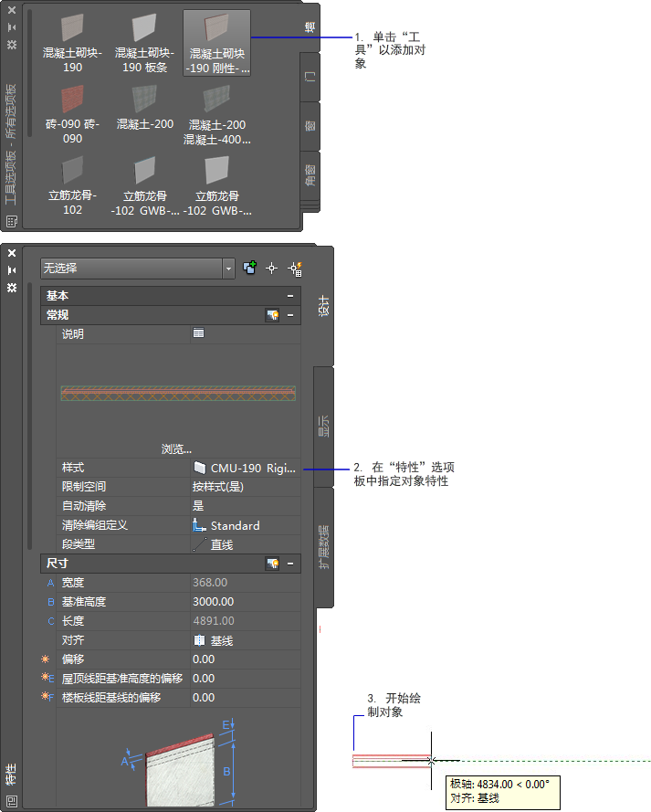This screenshot has width=651, height=812.
Task: Open the 样式 CMU-190 Rigi... value
Action: coord(246,469)
